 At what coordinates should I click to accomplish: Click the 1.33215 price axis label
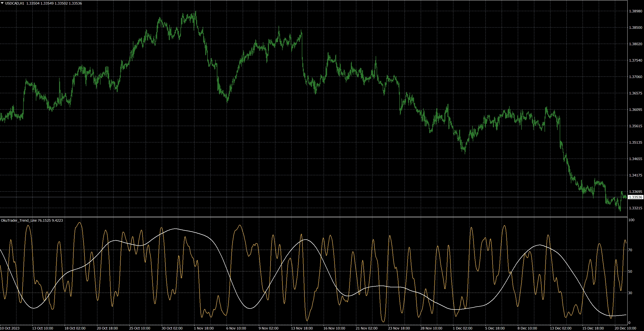click(x=635, y=208)
